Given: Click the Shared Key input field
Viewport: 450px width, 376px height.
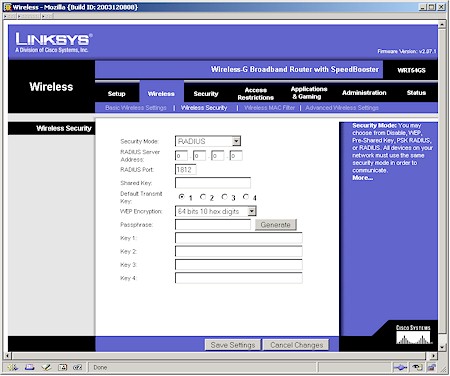Looking at the screenshot, I should pos(213,183).
